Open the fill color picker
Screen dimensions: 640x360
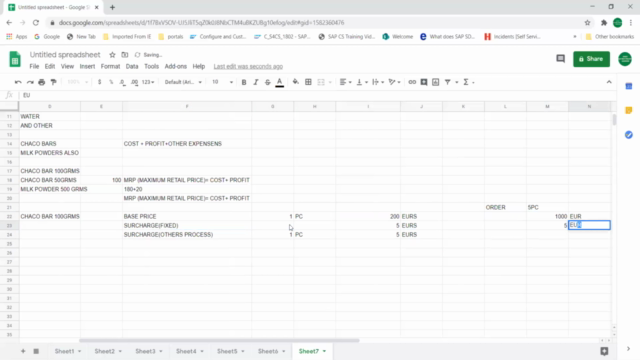(296, 82)
